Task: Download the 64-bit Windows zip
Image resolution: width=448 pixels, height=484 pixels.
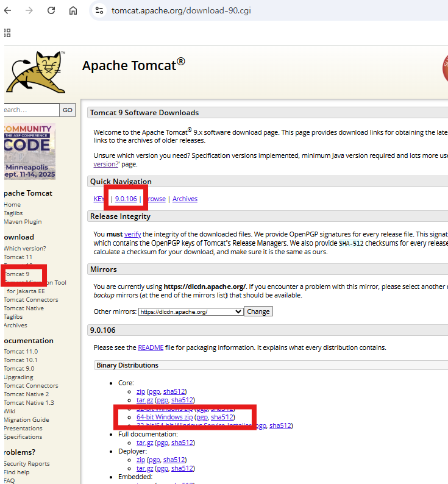Action: 165,417
